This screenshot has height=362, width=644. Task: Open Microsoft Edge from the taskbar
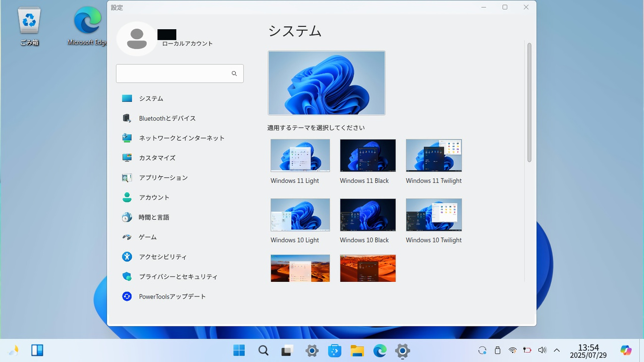(380, 351)
